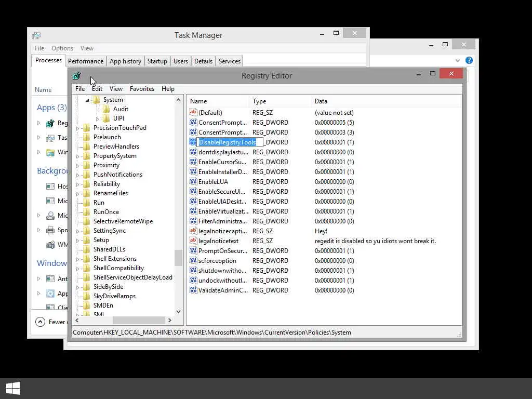Open the Windows Start button
The height and width of the screenshot is (399, 532).
coord(13,388)
